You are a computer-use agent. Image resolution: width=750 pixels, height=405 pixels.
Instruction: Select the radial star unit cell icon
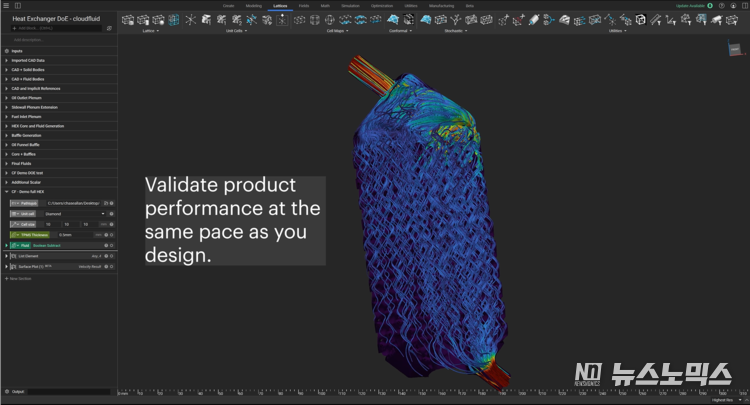pyautogui.click(x=191, y=20)
